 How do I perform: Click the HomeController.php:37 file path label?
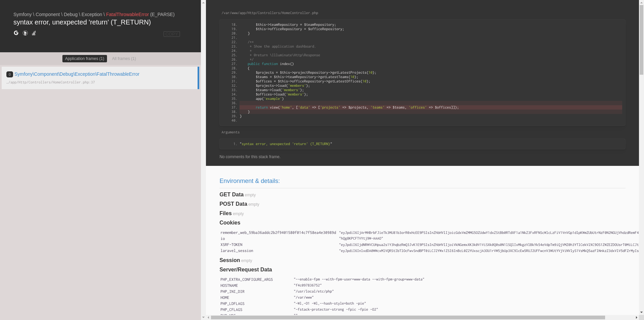tap(50, 82)
